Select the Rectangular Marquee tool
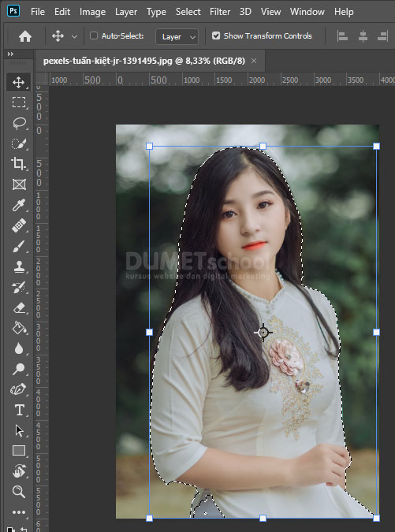Screen dimensions: 395x532 [19, 102]
